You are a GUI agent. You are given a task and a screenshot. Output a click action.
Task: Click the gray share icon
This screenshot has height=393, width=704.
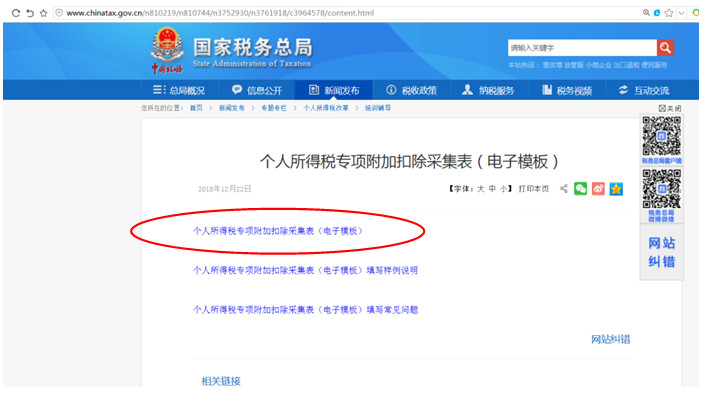coord(564,189)
